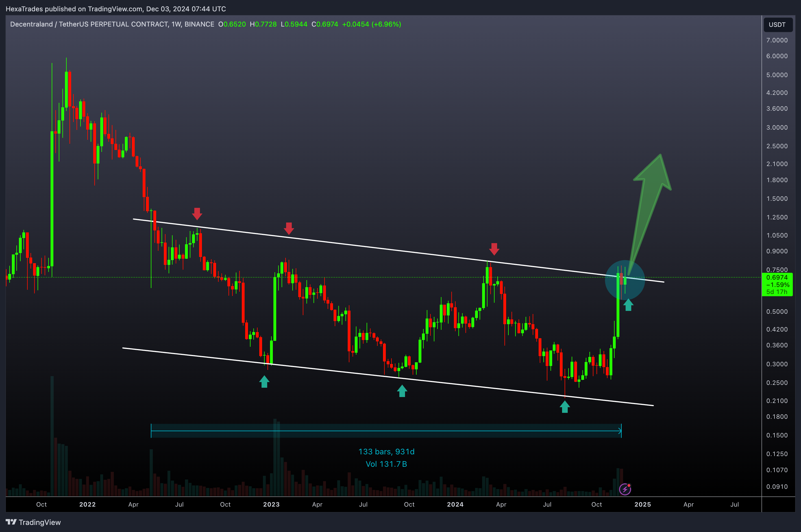This screenshot has height=532, width=801.
Task: Click the low value L0.5944
Action: tap(294, 25)
